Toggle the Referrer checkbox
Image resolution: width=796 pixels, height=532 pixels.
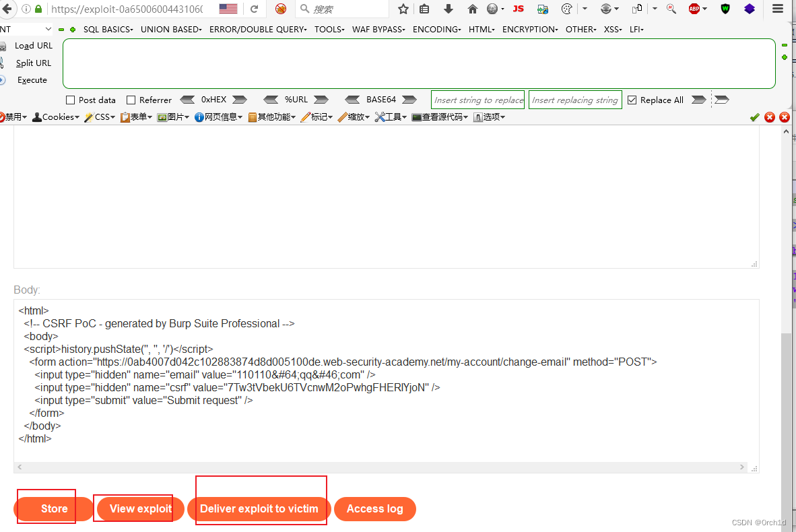(x=131, y=100)
